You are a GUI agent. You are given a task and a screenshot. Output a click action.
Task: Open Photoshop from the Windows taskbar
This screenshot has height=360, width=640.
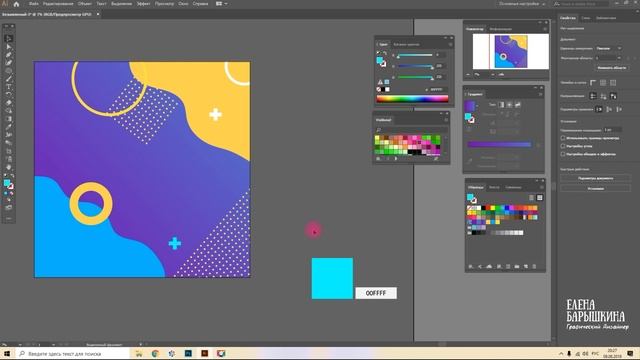pyautogui.click(x=188, y=353)
